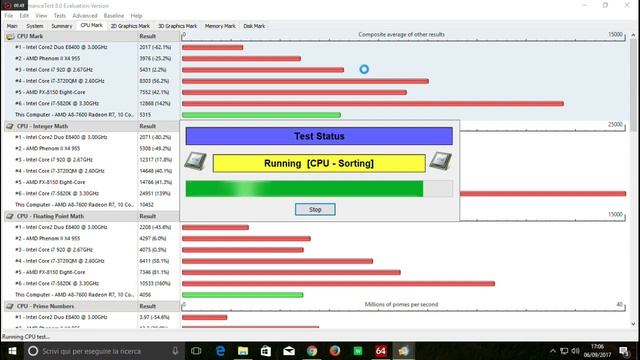Screen dimensions: 640x360
Task: Open Task View from the taskbar
Action: pyautogui.click(x=196, y=351)
